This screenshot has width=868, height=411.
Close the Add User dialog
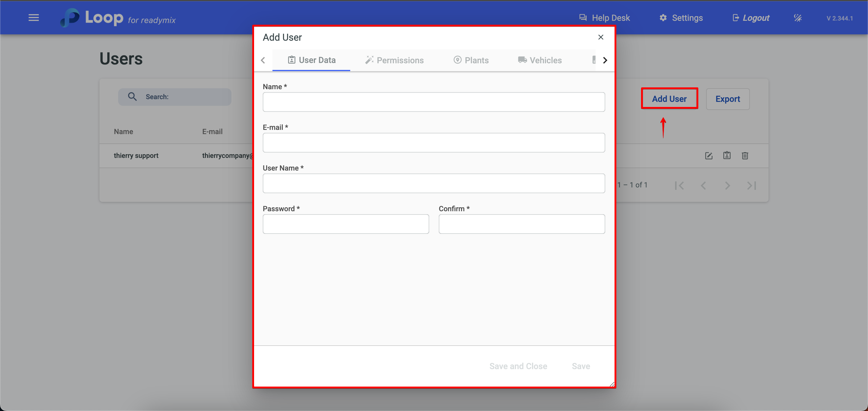pyautogui.click(x=600, y=37)
